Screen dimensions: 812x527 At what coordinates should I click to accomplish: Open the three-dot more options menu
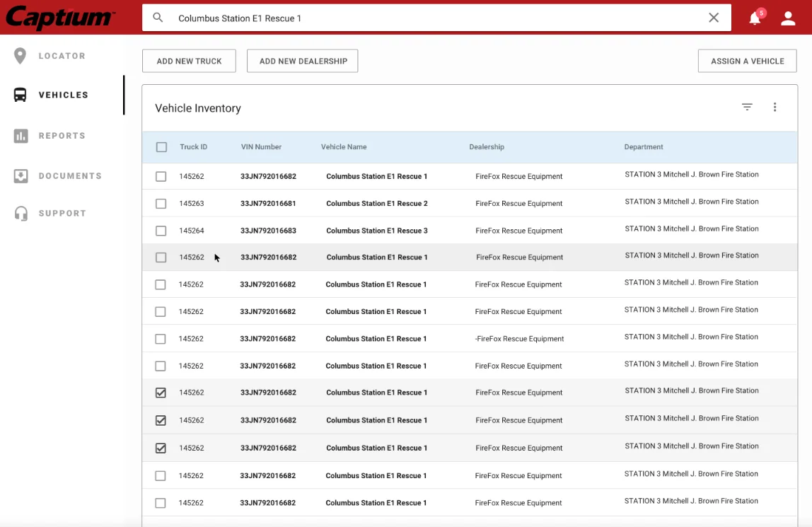point(775,107)
